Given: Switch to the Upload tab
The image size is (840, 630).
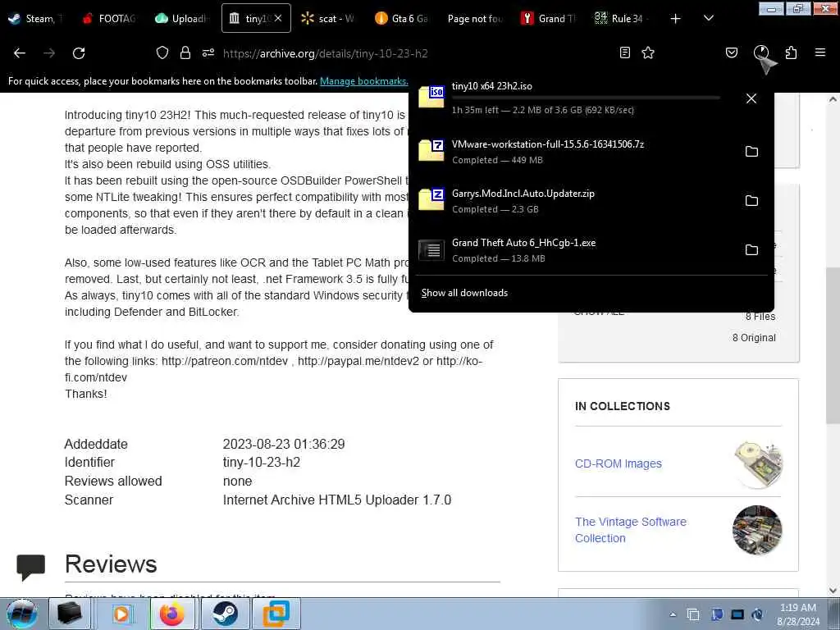Looking at the screenshot, I should (x=183, y=19).
